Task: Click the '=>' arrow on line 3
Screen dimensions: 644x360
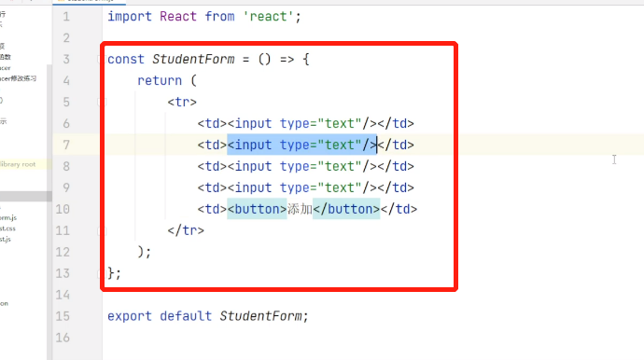Action: click(x=287, y=60)
